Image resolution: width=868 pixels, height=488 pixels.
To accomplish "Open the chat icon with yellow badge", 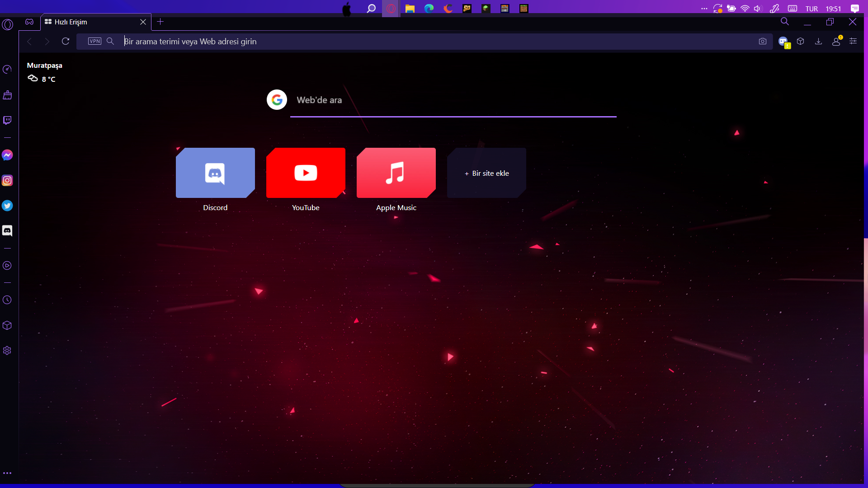I will click(x=784, y=42).
